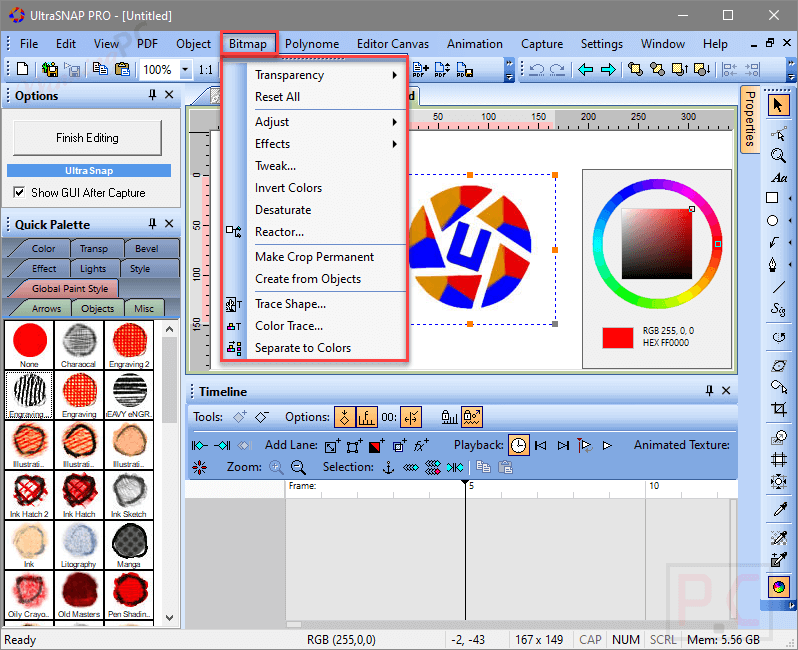This screenshot has height=650, width=798.
Task: Click the New document icon
Action: click(x=22, y=69)
